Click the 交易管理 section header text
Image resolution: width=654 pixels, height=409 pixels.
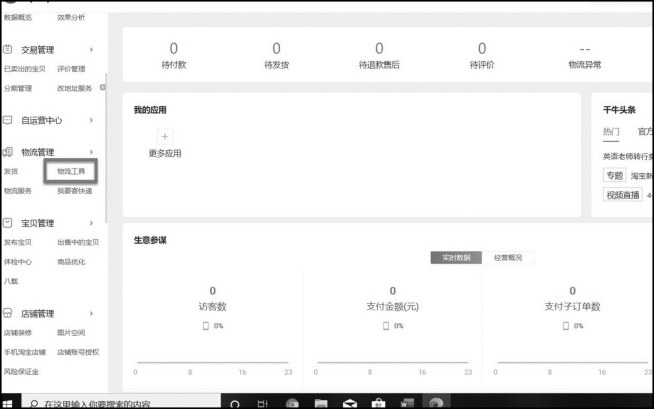[38, 50]
